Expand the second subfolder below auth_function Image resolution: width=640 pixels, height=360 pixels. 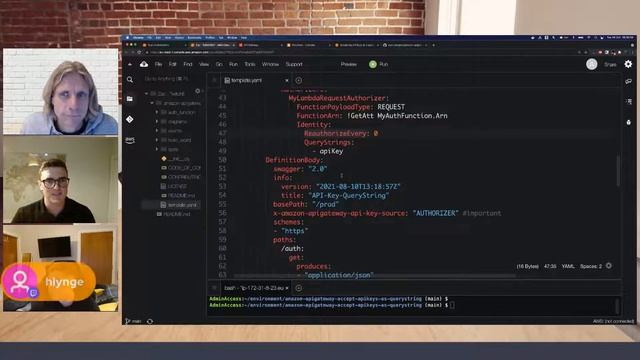pos(157,122)
